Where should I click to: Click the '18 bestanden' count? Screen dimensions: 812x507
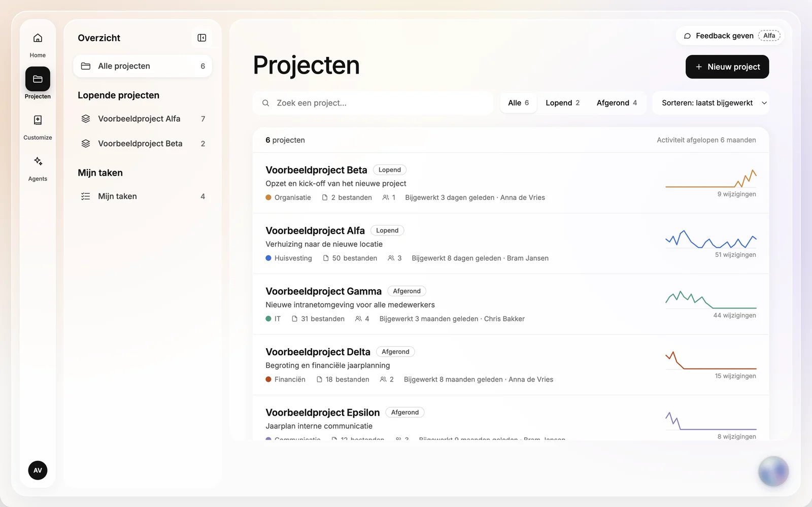[x=347, y=380]
